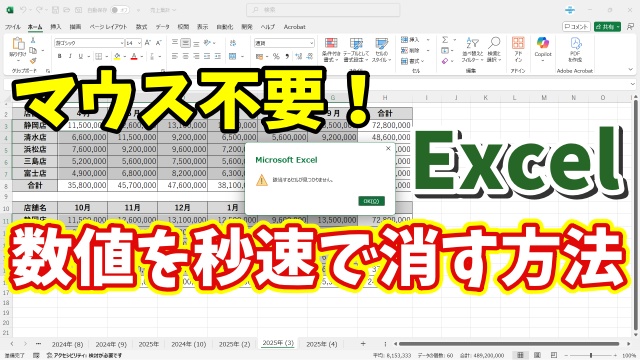The image size is (640, 360).
Task: Click Create PDF Acrobat icon
Action: pos(575,49)
